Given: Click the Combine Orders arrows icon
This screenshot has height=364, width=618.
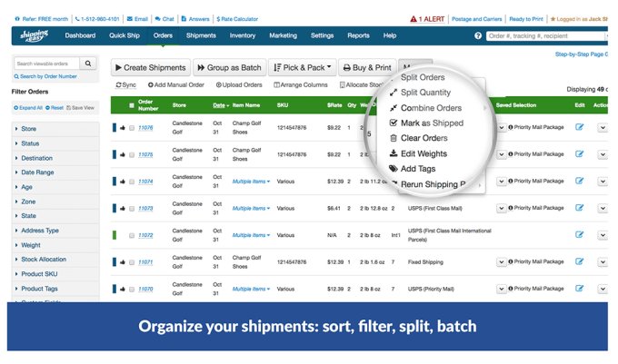Looking at the screenshot, I should [x=394, y=108].
